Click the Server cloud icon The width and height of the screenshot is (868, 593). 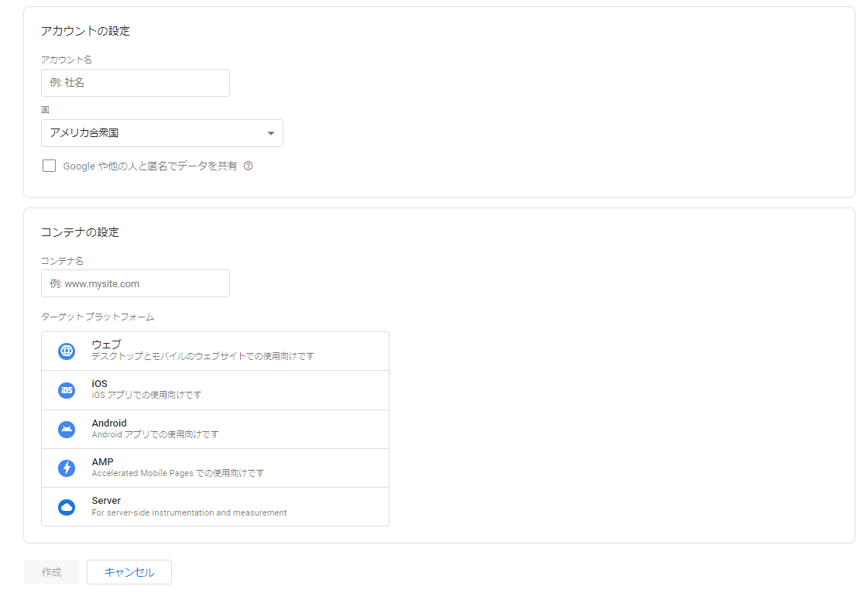67,507
